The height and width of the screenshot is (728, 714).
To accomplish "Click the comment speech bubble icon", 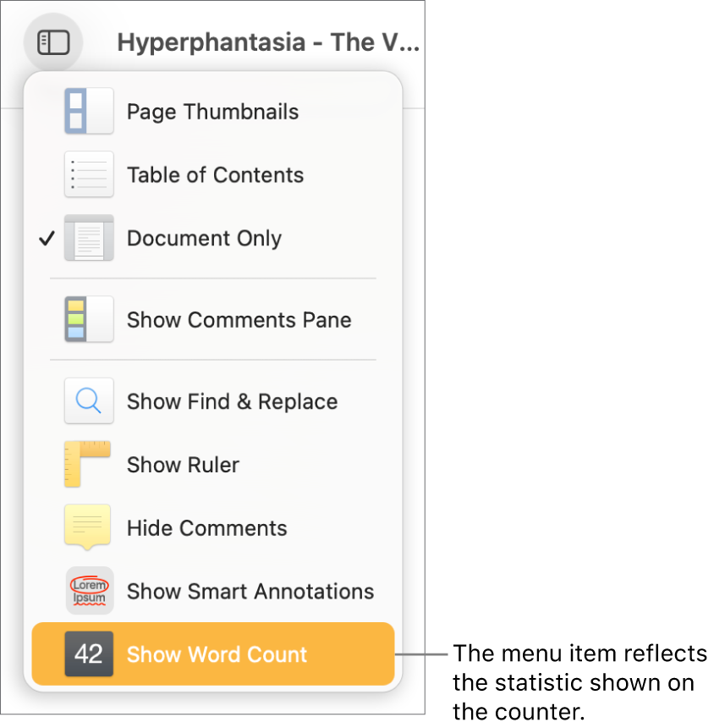I will 88,527.
